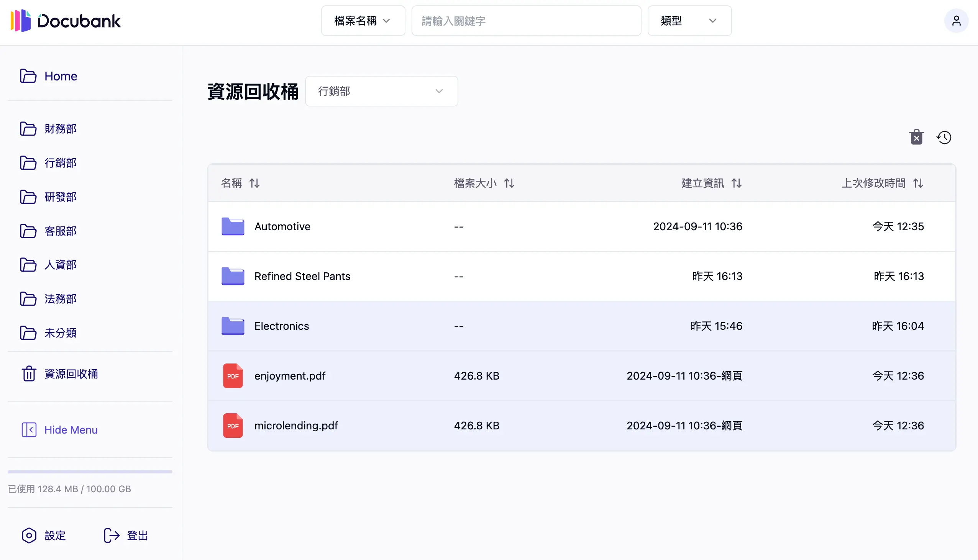
Task: Open the 設定 gear icon
Action: 29,535
